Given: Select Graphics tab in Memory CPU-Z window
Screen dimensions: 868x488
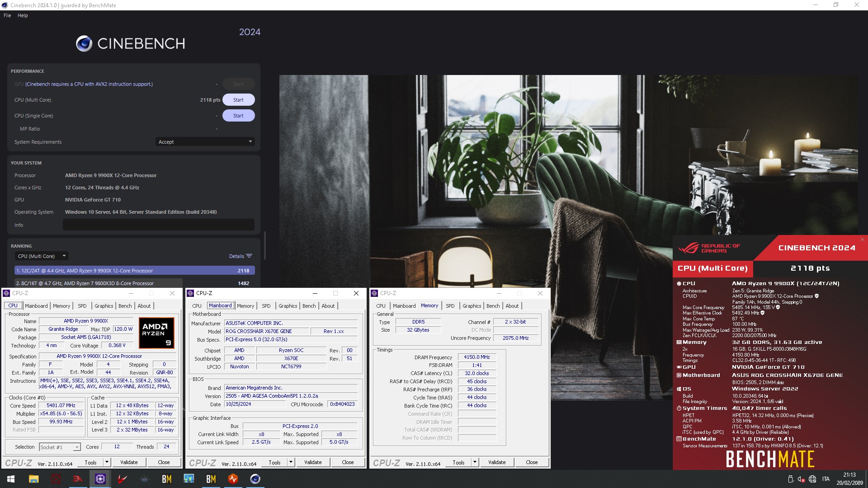Looking at the screenshot, I should tap(472, 306).
